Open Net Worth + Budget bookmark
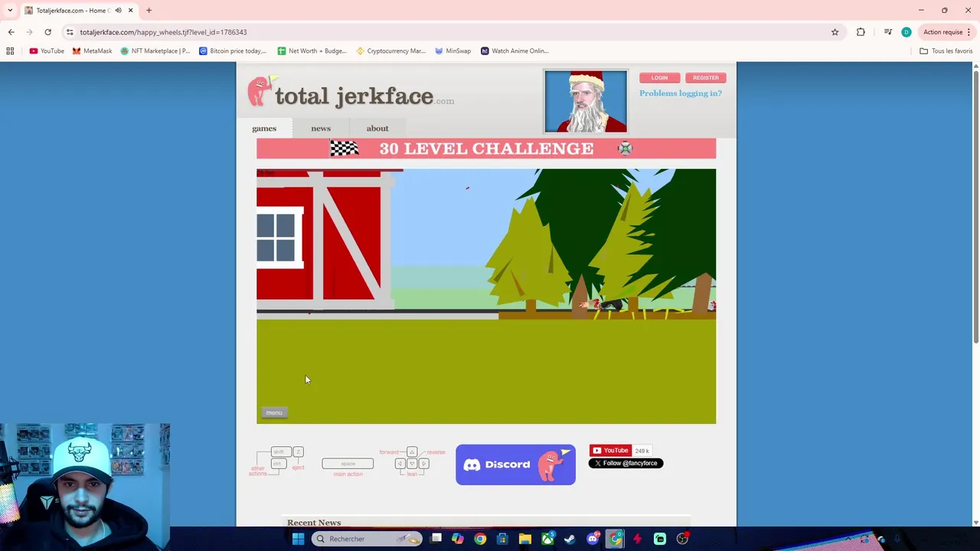The width and height of the screenshot is (980, 551). tap(312, 51)
